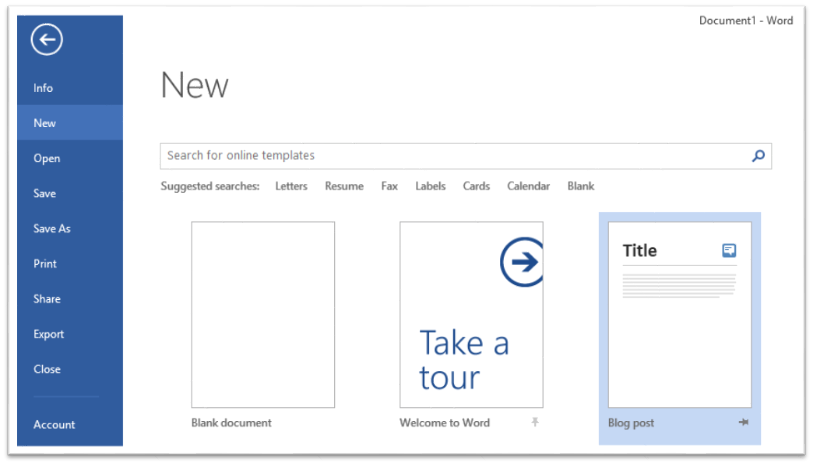813x465 pixels.
Task: Click the Blog post label
Action: pyautogui.click(x=631, y=423)
